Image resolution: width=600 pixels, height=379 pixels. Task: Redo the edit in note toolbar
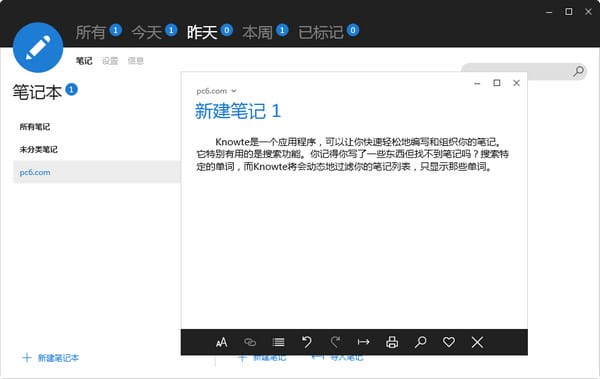click(335, 342)
